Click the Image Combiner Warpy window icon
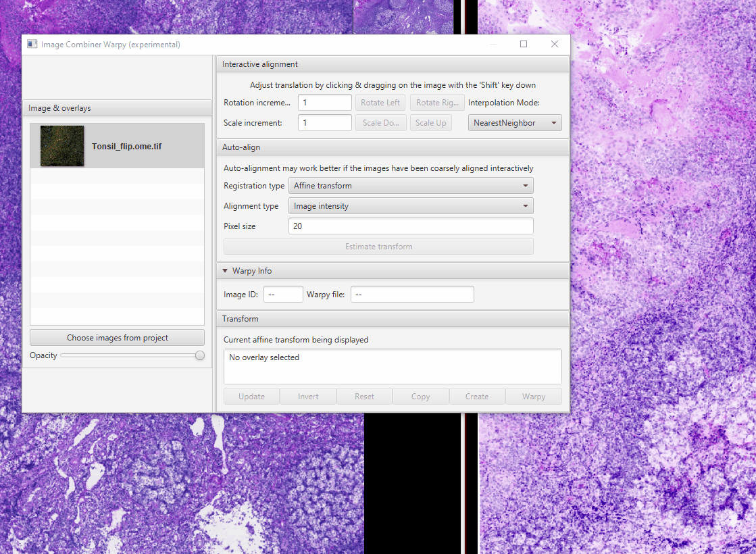The image size is (756, 554). (x=32, y=45)
